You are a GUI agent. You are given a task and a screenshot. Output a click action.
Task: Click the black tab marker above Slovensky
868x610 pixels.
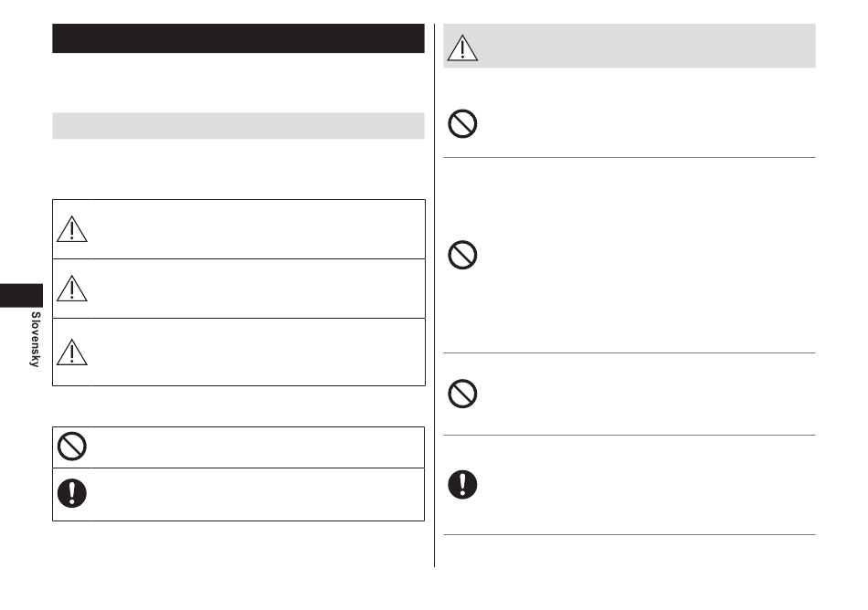pyautogui.click(x=21, y=295)
